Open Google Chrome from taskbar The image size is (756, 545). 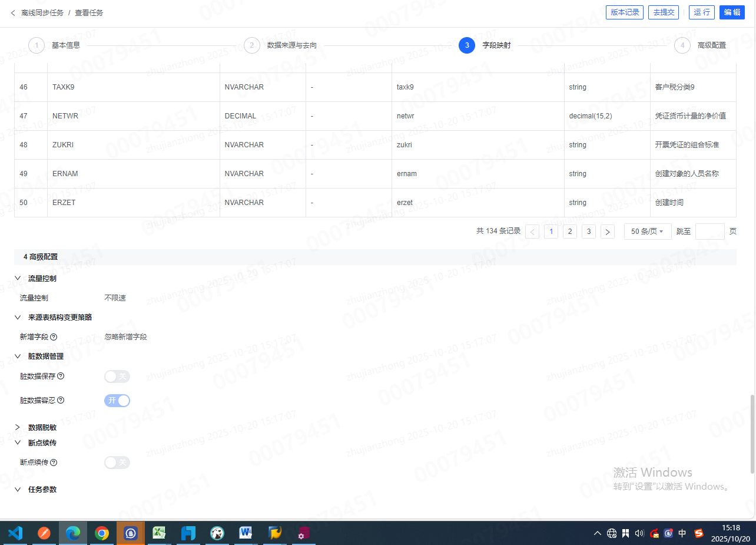(x=102, y=533)
